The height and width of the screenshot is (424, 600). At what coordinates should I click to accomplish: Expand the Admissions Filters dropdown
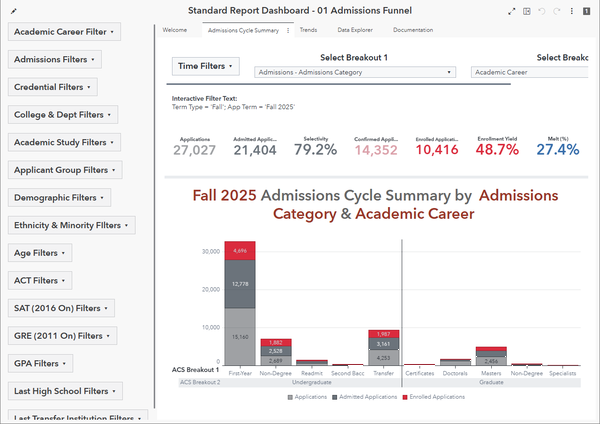(x=55, y=59)
